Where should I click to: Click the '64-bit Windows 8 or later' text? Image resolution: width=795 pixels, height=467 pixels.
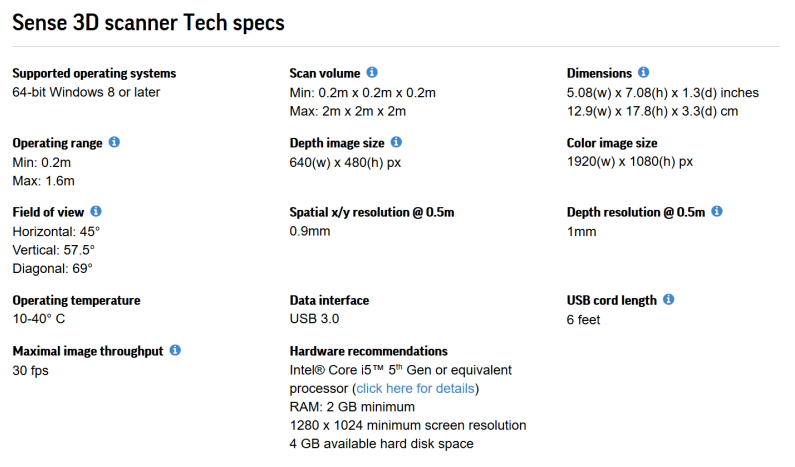[x=86, y=92]
